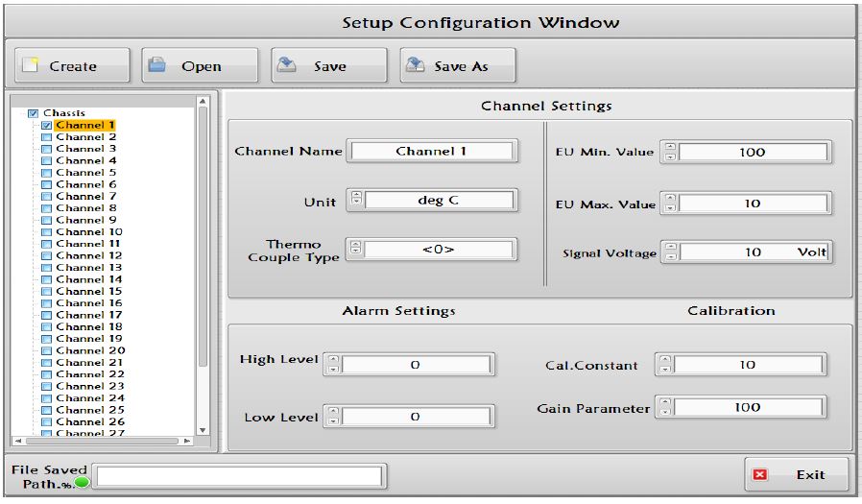Open Thermo Couple Type selector
Image resolution: width=862 pixels, height=504 pixels.
(355, 249)
